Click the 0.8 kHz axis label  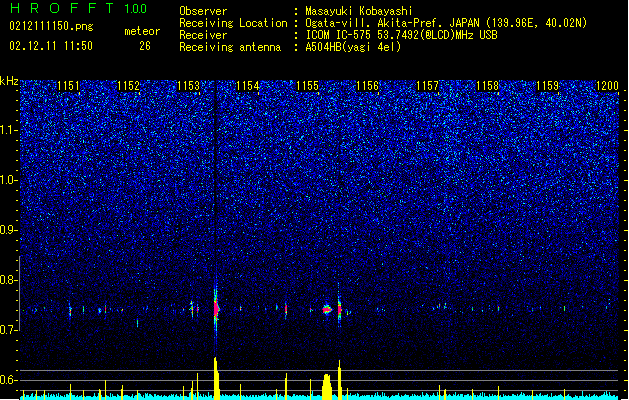point(9,280)
